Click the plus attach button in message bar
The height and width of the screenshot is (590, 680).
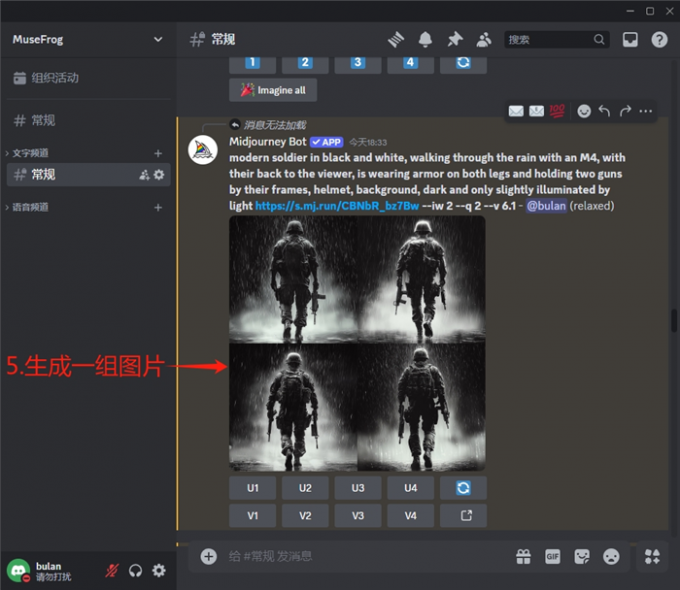209,557
